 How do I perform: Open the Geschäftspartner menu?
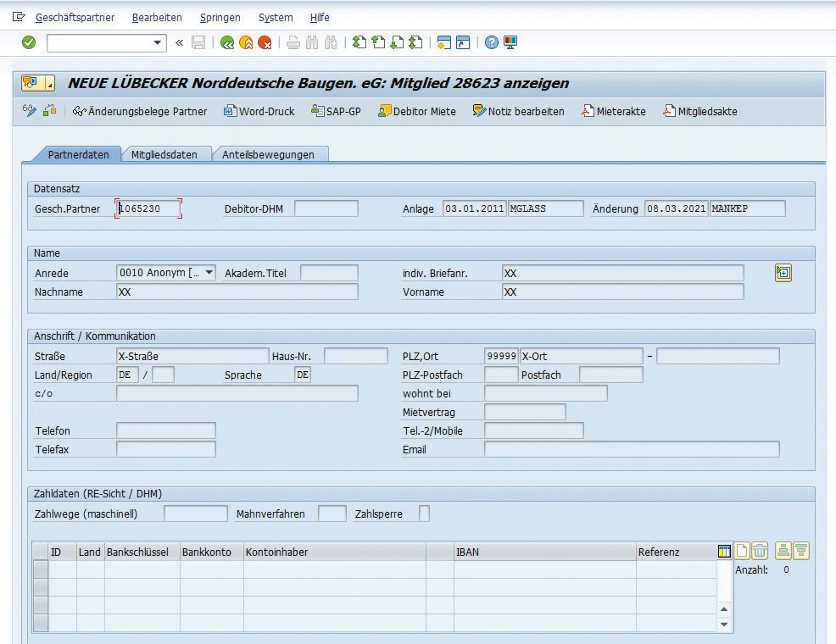77,17
